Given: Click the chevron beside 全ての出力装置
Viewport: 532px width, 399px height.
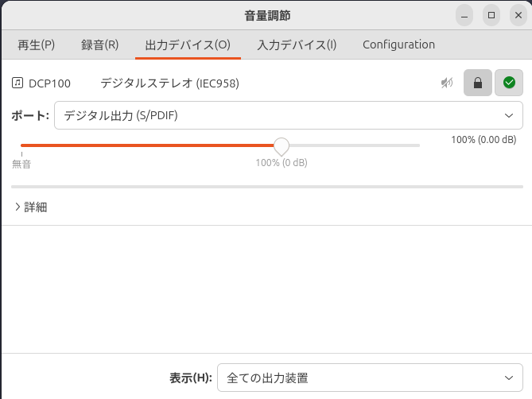Looking at the screenshot, I should pyautogui.click(x=509, y=378).
